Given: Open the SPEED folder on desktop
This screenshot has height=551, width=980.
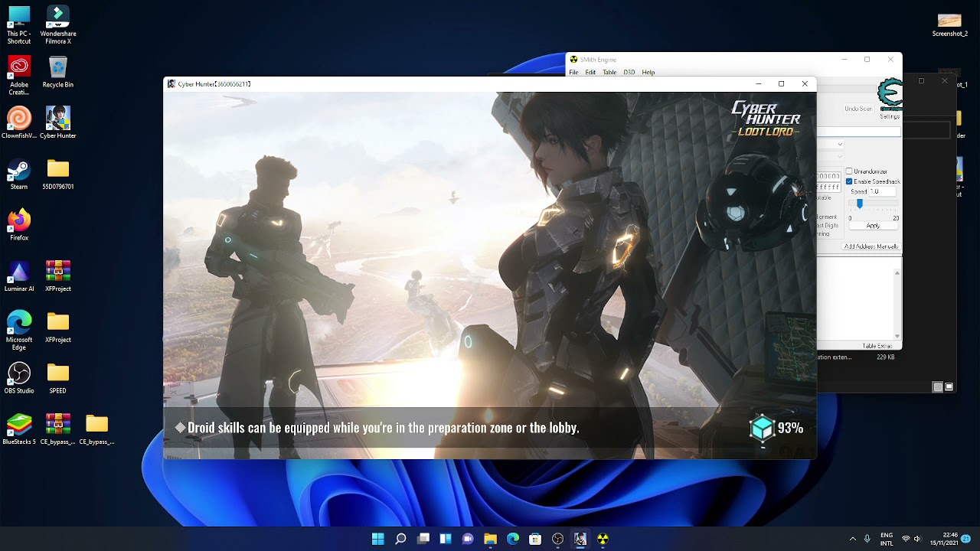Looking at the screenshot, I should point(58,378).
